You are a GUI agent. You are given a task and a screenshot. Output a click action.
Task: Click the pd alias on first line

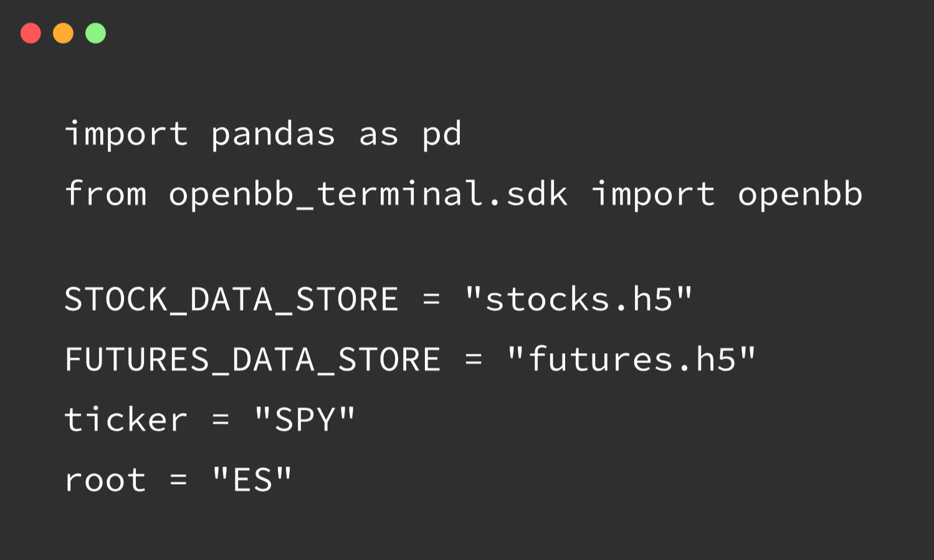point(442,134)
